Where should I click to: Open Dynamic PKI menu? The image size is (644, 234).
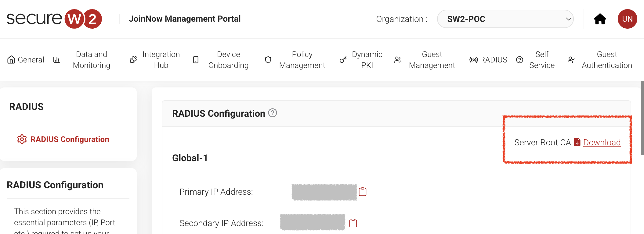pyautogui.click(x=367, y=60)
